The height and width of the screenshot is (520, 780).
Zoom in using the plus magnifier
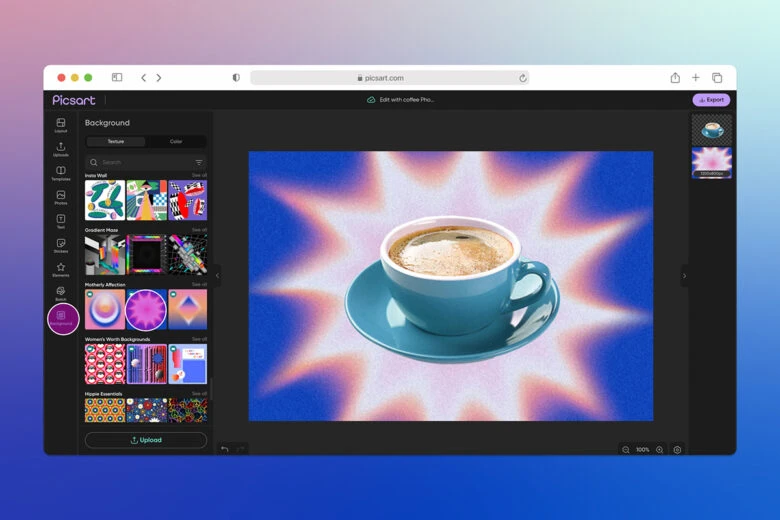tap(659, 450)
